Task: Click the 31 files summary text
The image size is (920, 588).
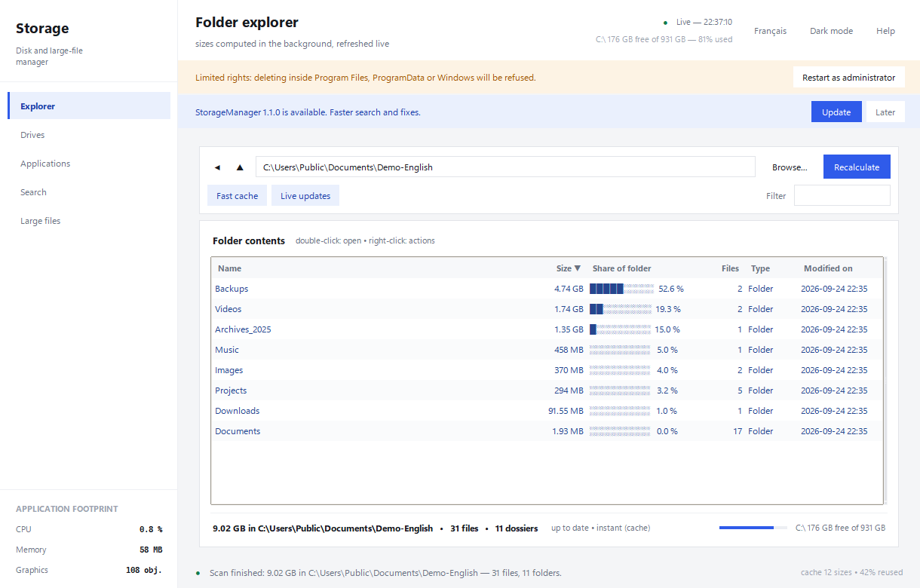Action: coord(465,528)
